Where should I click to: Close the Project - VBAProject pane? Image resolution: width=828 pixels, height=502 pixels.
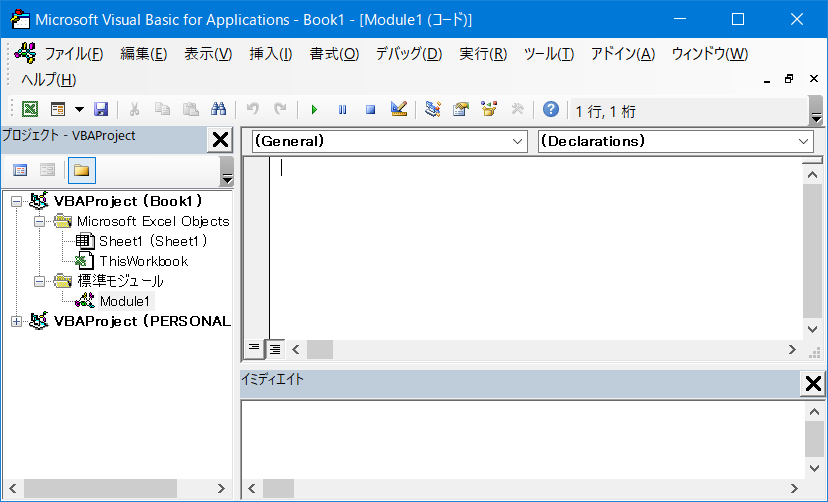coord(220,140)
